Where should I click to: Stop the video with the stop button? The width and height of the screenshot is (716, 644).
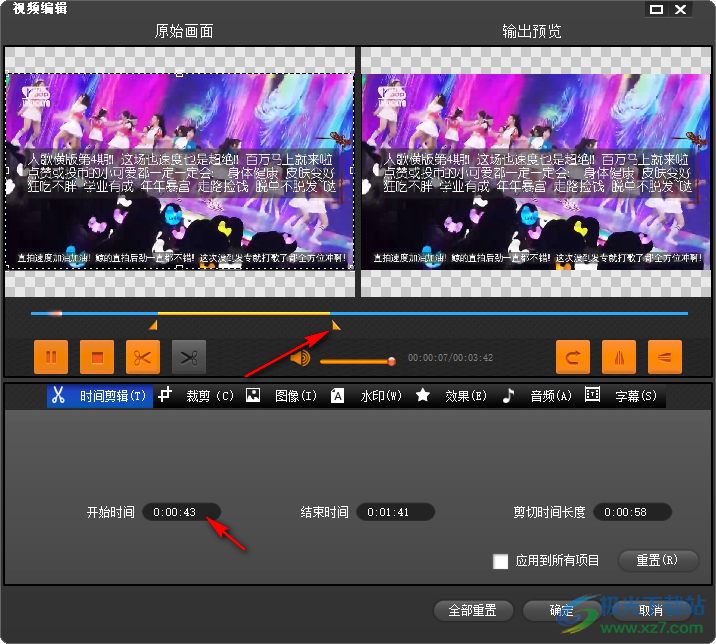[97, 357]
